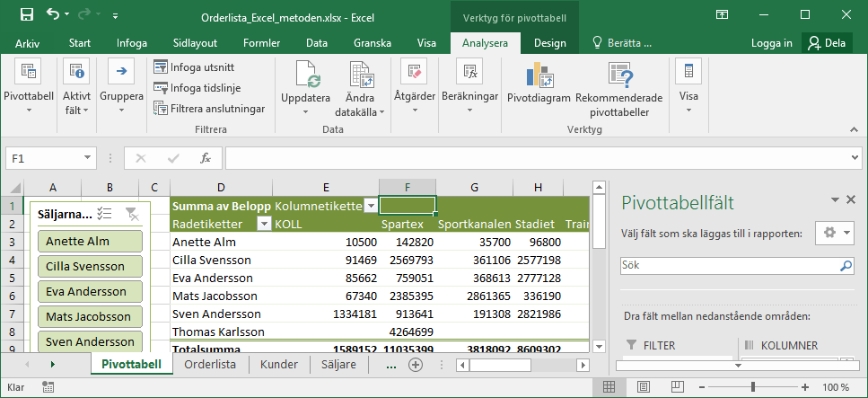Screen dimensions: 868x398
Task: Open the Visa ribbon tab
Action: [426, 43]
